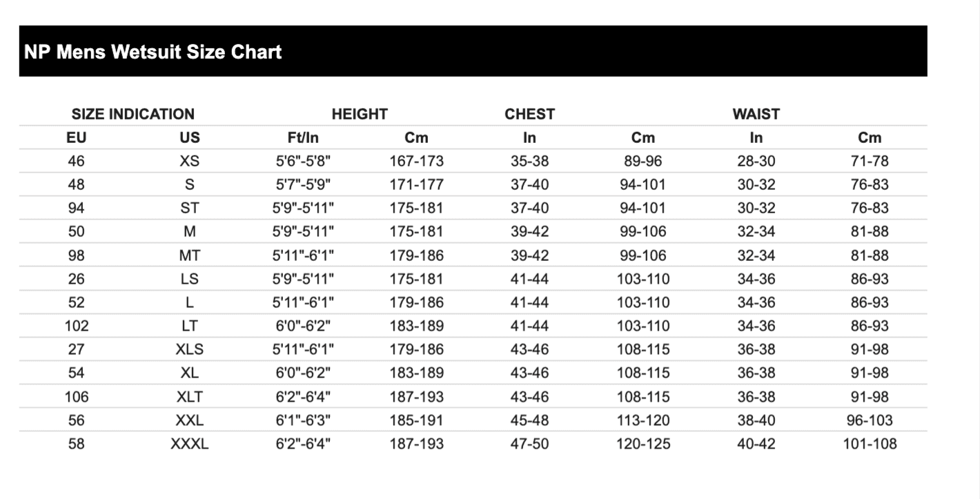Click the XXXL size label
The width and height of the screenshot is (980, 499).
tap(189, 444)
